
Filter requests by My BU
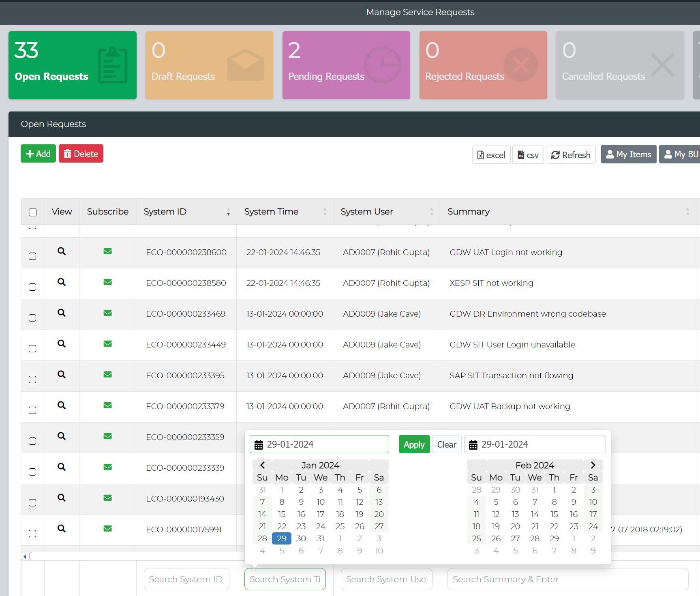[x=680, y=154]
